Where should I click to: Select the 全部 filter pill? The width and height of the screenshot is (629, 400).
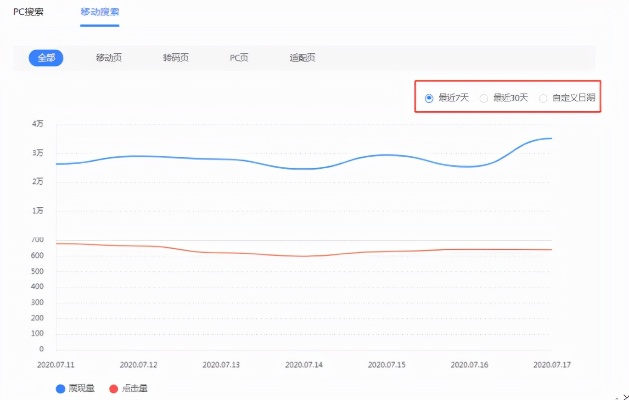(46, 58)
